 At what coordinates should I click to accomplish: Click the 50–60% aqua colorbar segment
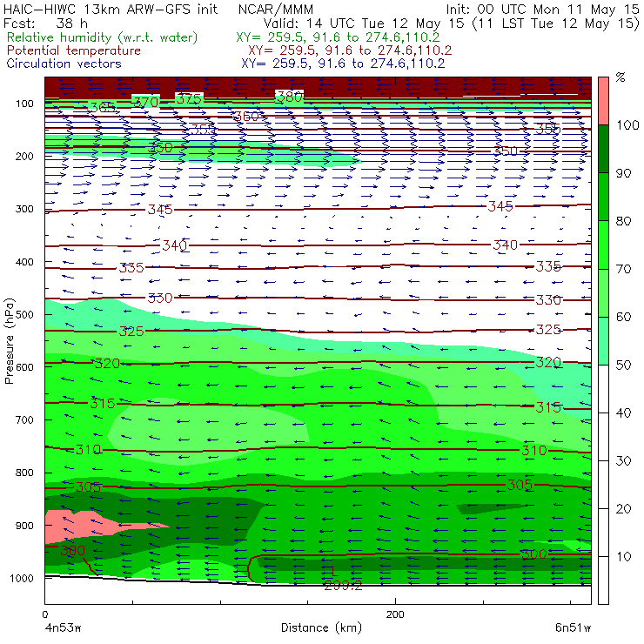pyautogui.click(x=603, y=341)
